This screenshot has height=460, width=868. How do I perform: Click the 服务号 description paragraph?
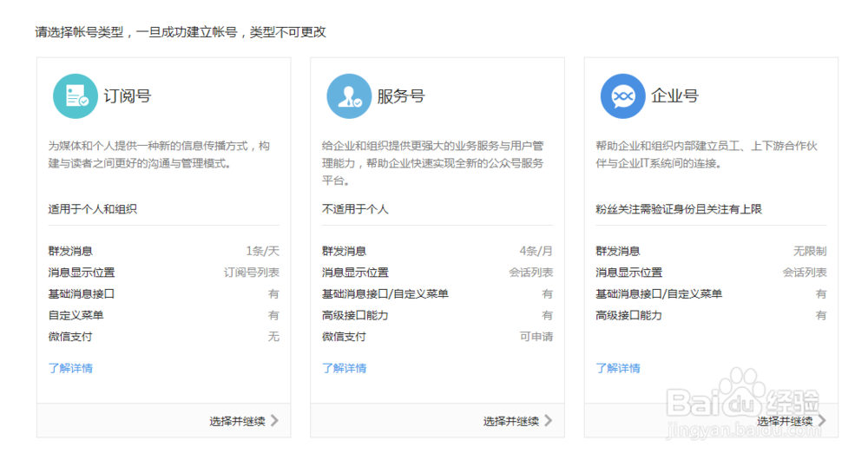pyautogui.click(x=433, y=163)
